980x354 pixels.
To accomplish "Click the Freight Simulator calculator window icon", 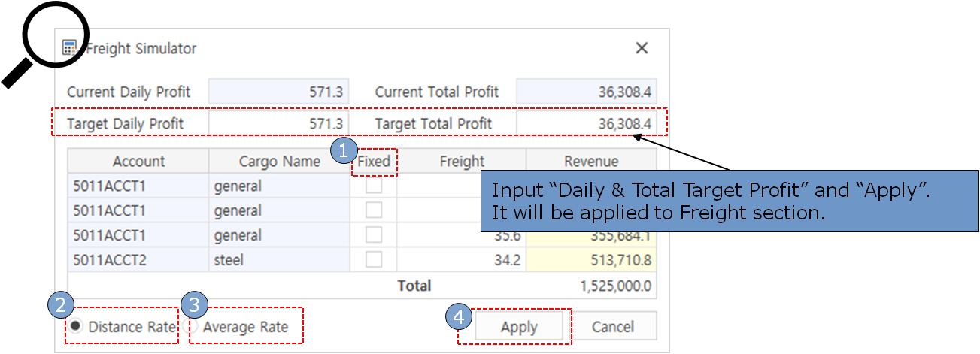I will coord(69,49).
